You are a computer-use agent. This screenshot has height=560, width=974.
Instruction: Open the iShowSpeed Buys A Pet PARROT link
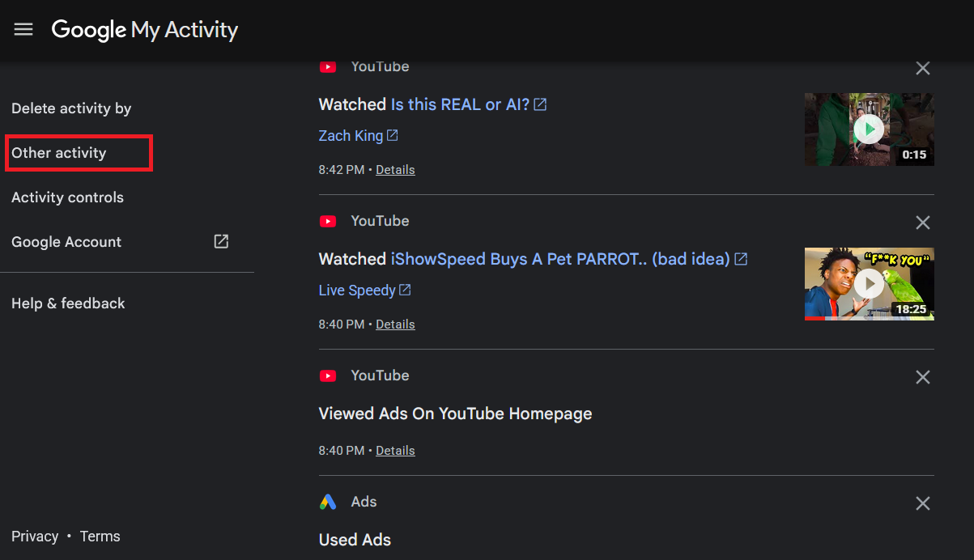[560, 259]
